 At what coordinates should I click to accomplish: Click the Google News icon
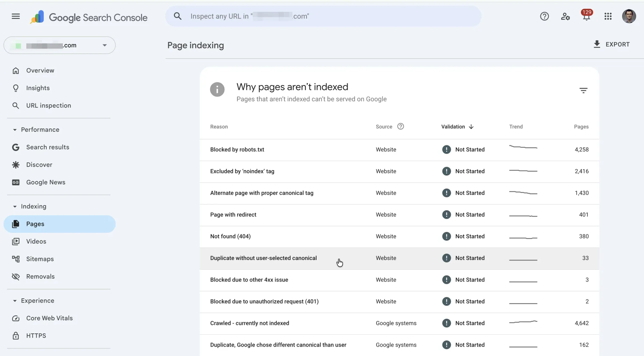(16, 182)
